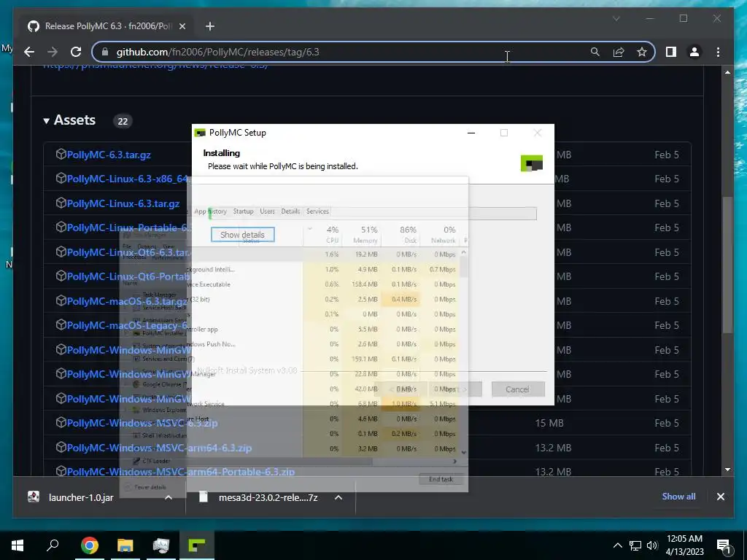Viewport: 747px width, 560px height.
Task: Bookmark this page with the star icon
Action: point(642,52)
